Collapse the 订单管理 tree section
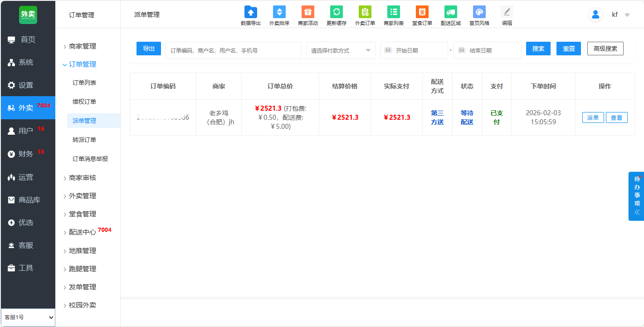Viewport: 644px width, 327px height. (x=82, y=64)
